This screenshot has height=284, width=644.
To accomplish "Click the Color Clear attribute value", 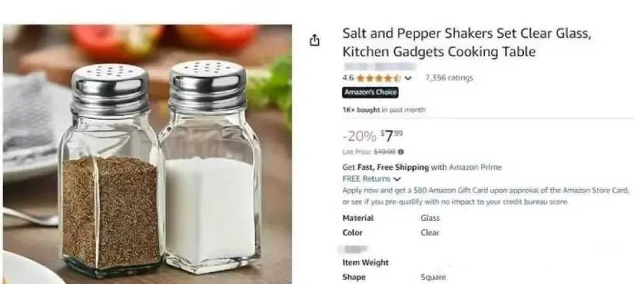I will 430,232.
